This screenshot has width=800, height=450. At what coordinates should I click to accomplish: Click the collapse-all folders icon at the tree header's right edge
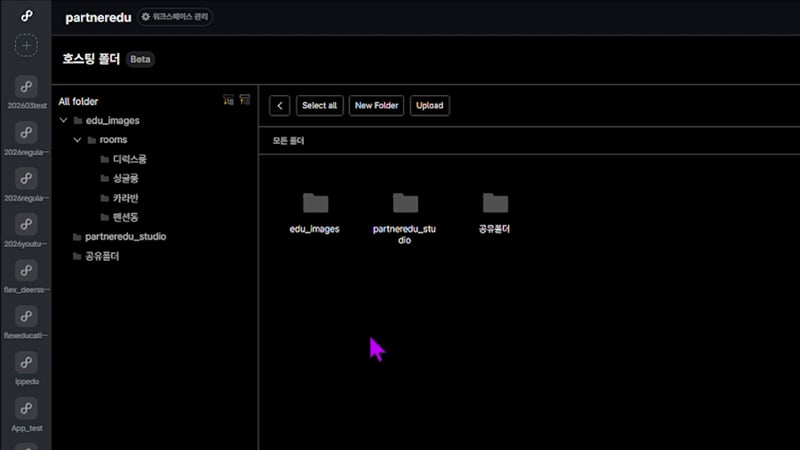tap(245, 99)
